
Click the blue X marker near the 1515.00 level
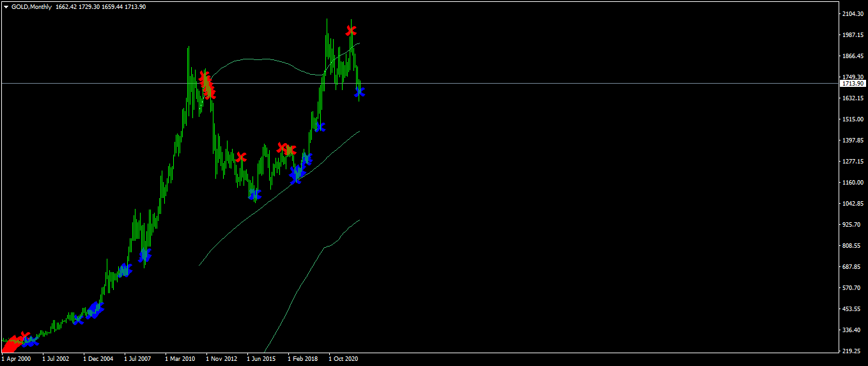pos(320,126)
